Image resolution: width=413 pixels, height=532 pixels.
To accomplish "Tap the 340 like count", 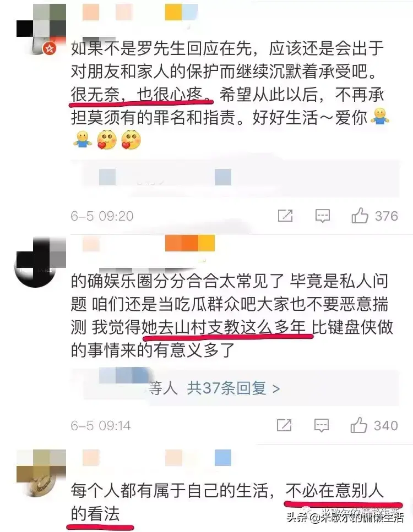I will point(386,425).
